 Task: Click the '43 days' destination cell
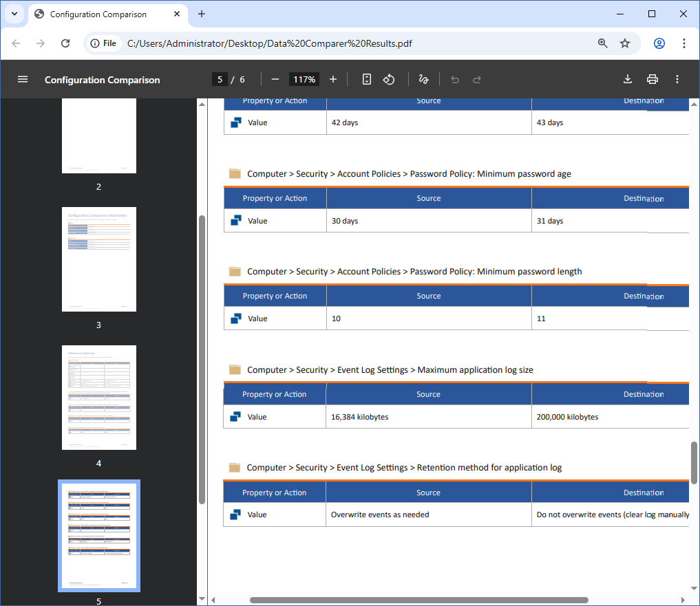pyautogui.click(x=611, y=122)
